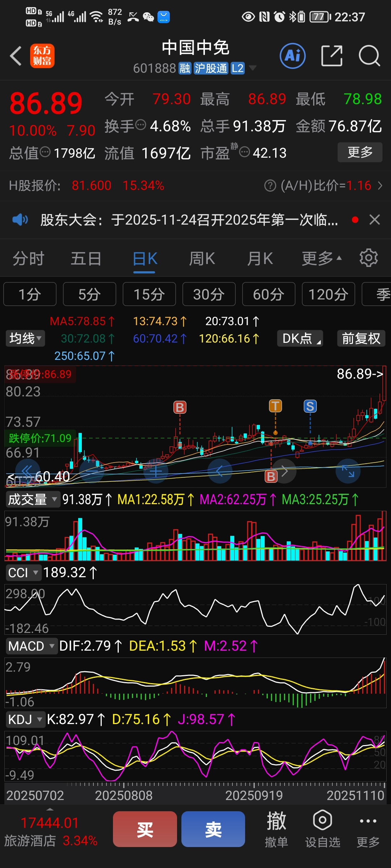Tap the chart fullscreen expand control
The image size is (391, 868).
[x=348, y=471]
